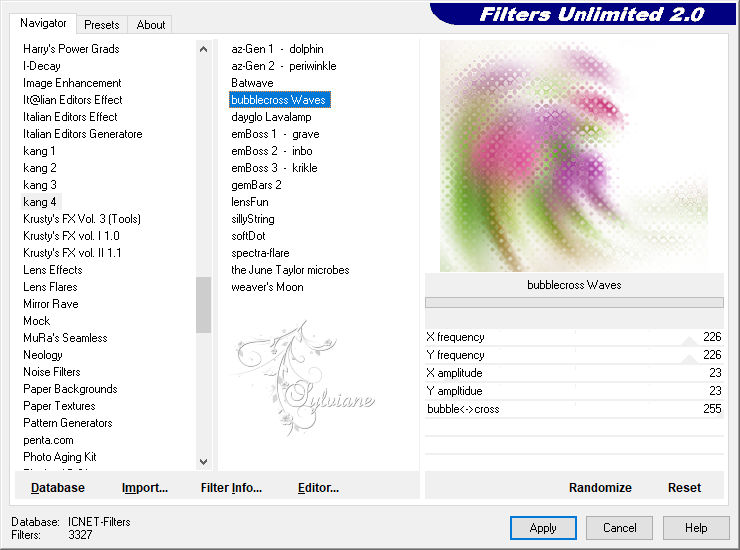This screenshot has width=740, height=550.
Task: Select Paper Backgrounds category
Action: [70, 389]
